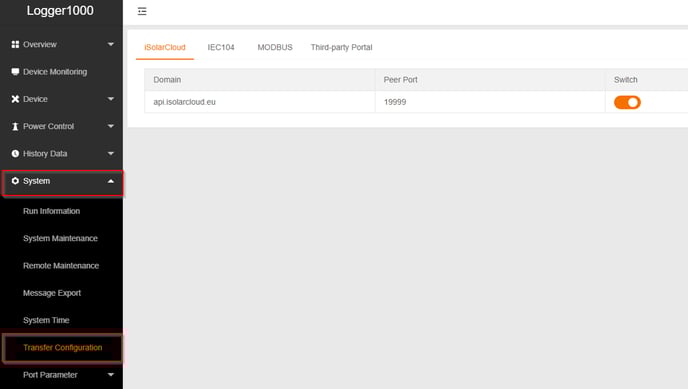Viewport: 688px width, 389px height.
Task: Toggle off the iSolarCloud switch
Action: (627, 102)
